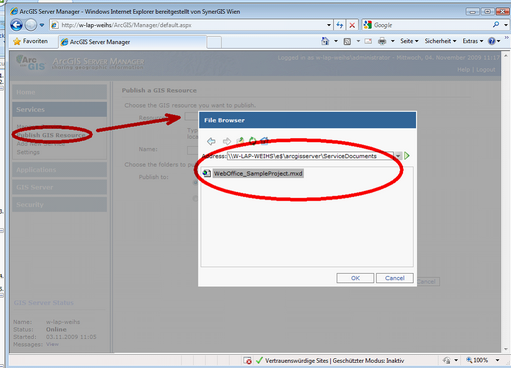Click the File Browser address input field
This screenshot has height=368, width=511.
click(x=310, y=156)
